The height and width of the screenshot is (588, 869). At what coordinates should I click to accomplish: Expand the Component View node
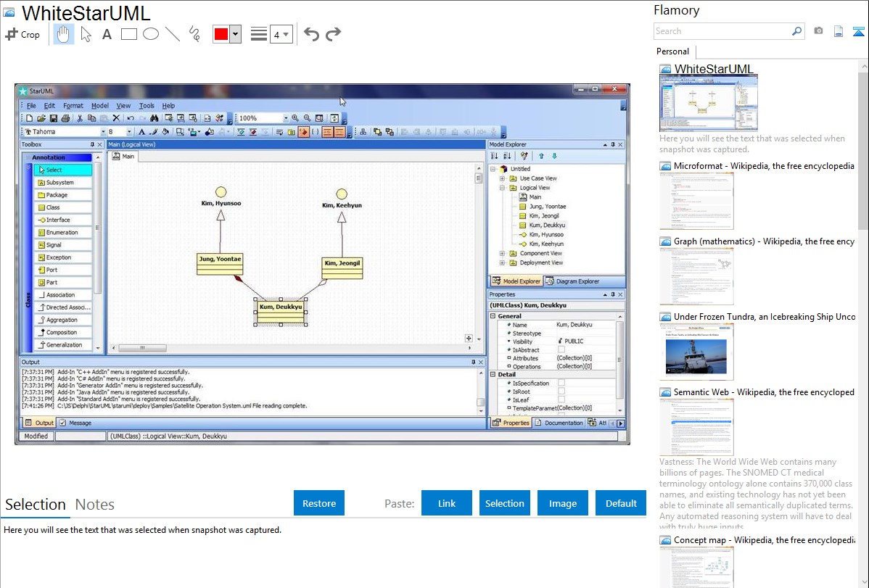point(502,253)
